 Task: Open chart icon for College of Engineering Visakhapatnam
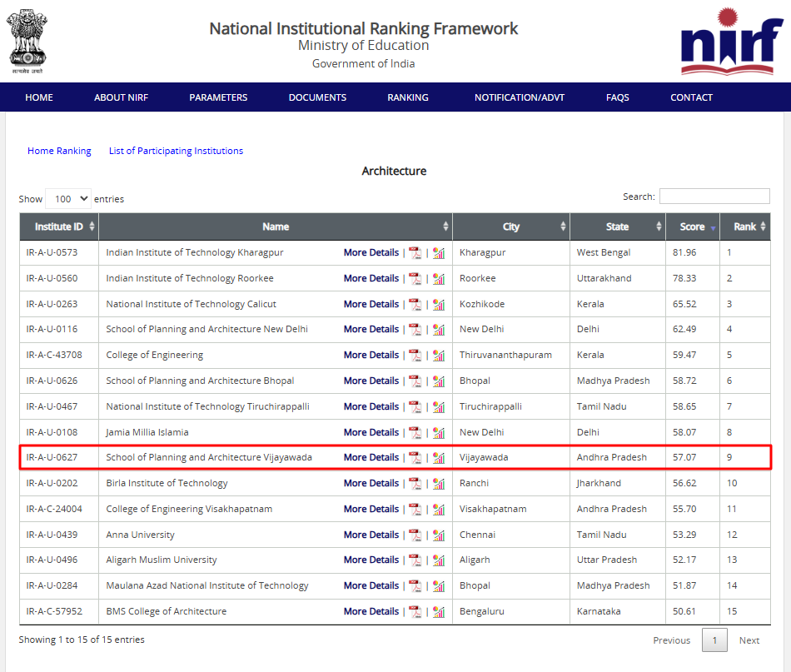point(438,509)
